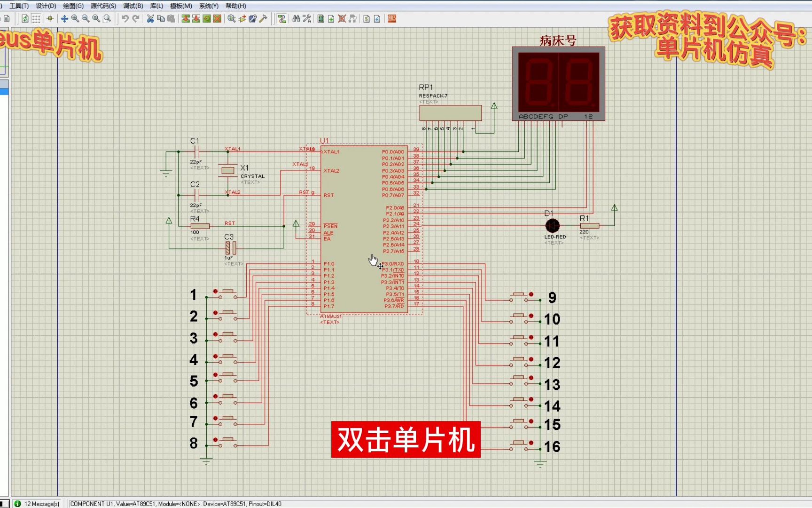
Task: Click the redraw display icon
Action: pos(25,18)
